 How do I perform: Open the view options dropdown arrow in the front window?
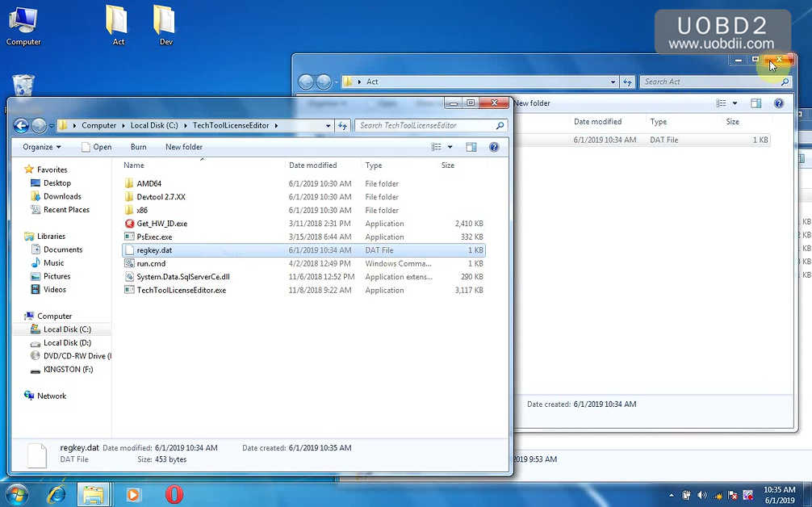450,147
